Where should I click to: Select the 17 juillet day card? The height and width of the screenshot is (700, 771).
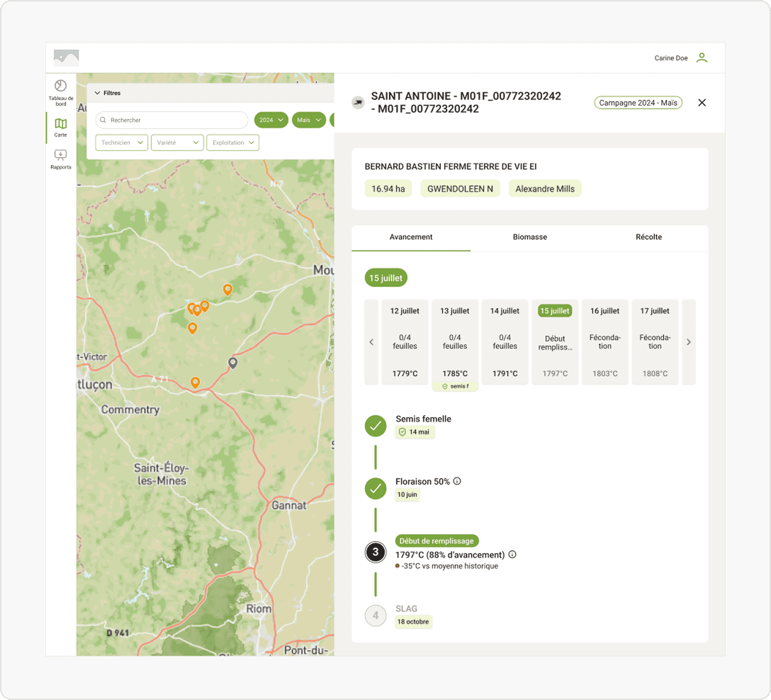tap(655, 342)
